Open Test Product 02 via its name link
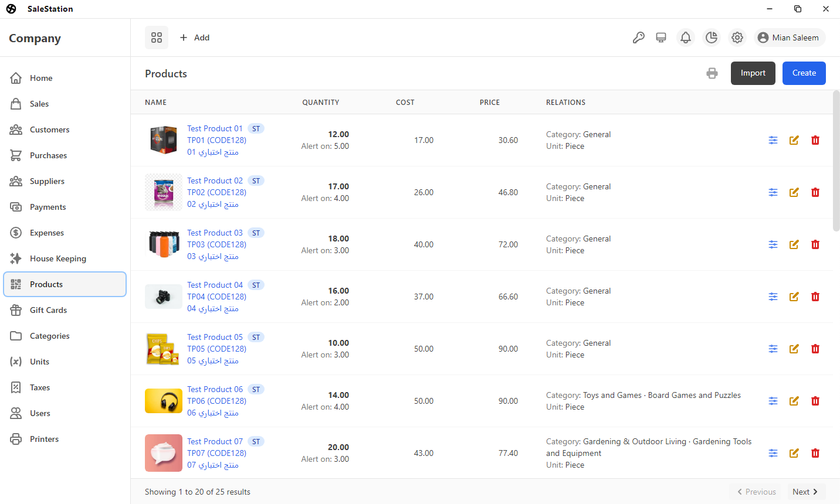840x504 pixels. click(x=215, y=180)
